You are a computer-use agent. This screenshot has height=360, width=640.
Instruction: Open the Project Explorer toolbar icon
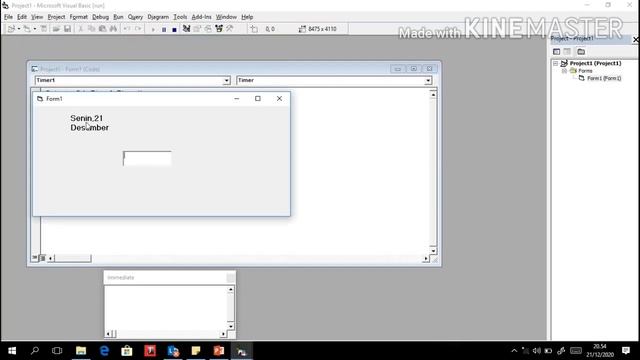187,29
